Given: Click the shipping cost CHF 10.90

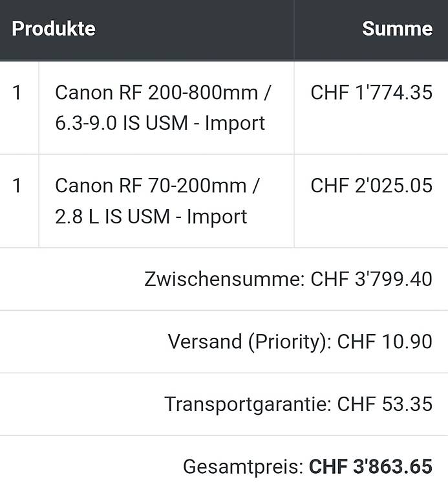Looking at the screenshot, I should [x=385, y=342].
